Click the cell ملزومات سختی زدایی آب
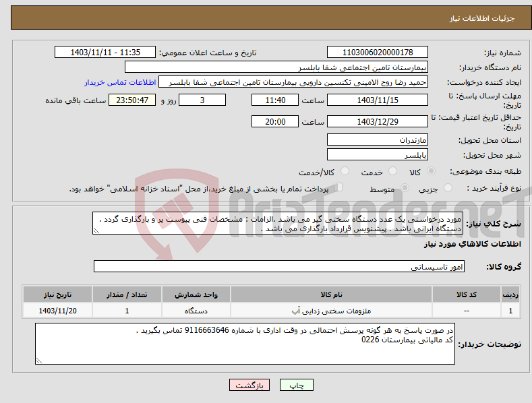 [x=331, y=311]
